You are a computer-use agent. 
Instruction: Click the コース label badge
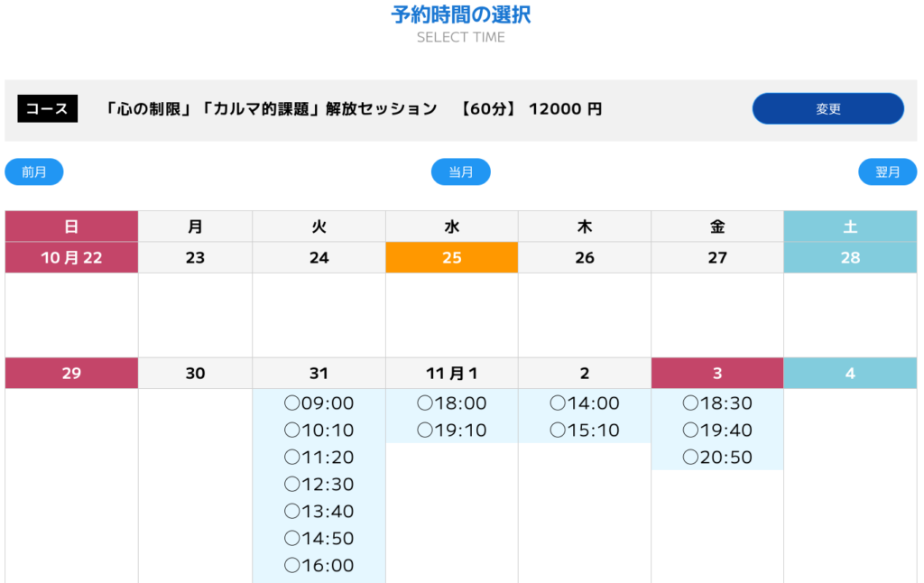pos(47,109)
